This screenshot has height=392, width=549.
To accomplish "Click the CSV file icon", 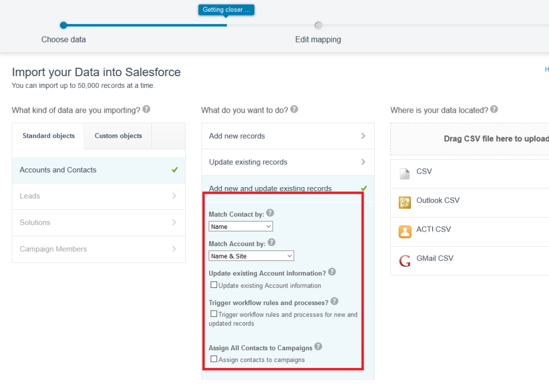I will [x=405, y=174].
